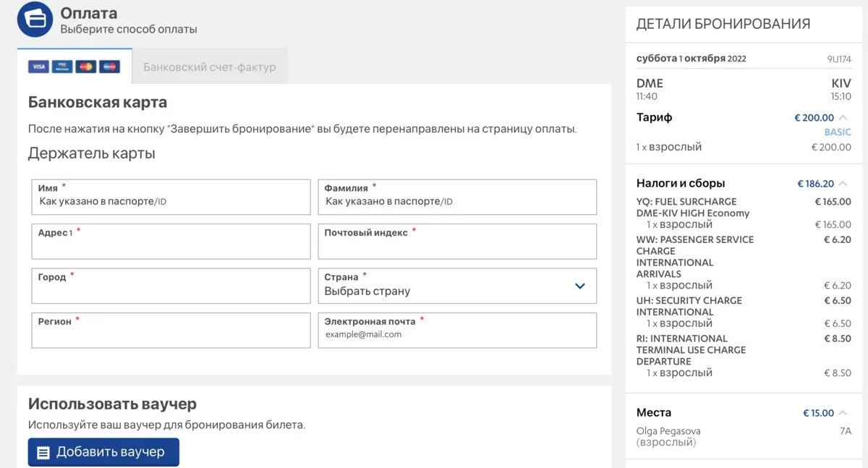Image resolution: width=868 pixels, height=468 pixels.
Task: Click the Фамилия last name field
Action: click(x=457, y=202)
